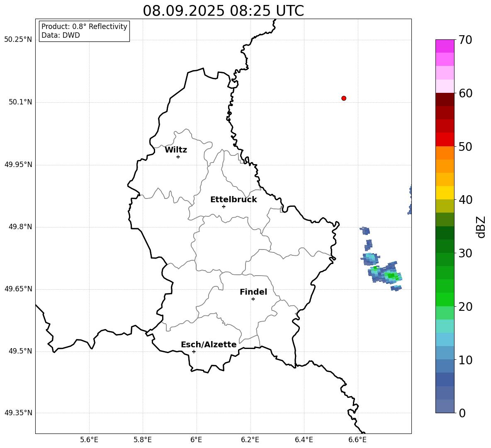Click the 49.5°N latitude label
This screenshot has width=491, height=448.
click(x=20, y=351)
